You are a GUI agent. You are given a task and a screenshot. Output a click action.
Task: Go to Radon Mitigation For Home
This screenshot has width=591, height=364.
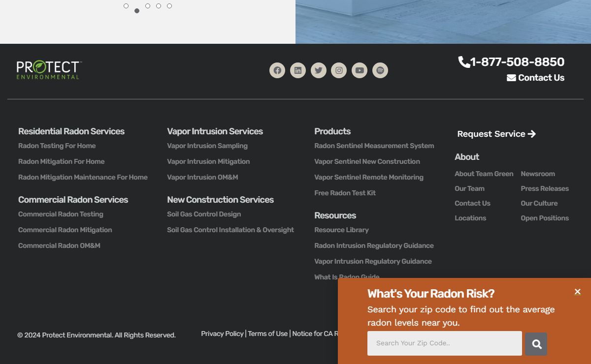62,161
